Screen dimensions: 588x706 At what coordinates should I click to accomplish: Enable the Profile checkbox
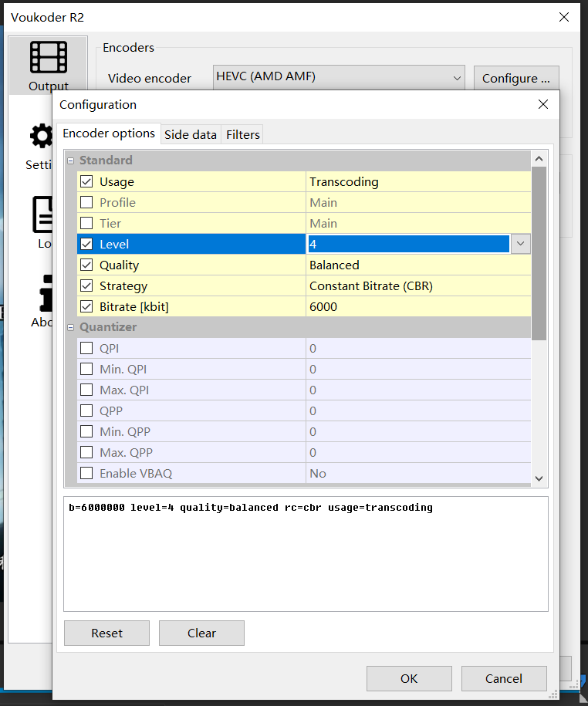(86, 203)
